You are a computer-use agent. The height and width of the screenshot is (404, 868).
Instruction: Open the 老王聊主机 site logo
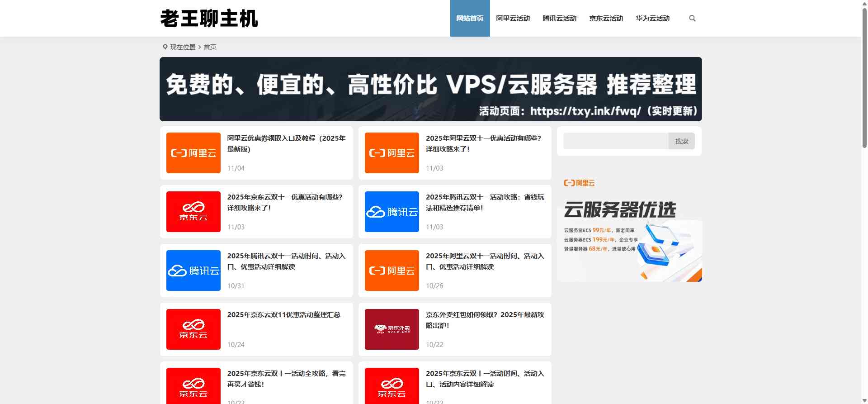pyautogui.click(x=209, y=19)
